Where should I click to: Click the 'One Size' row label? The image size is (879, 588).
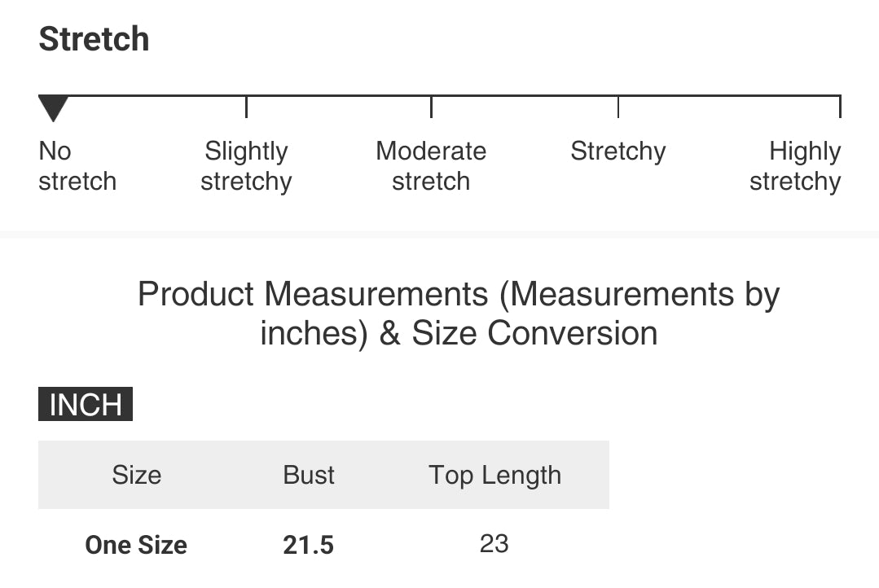tap(136, 545)
